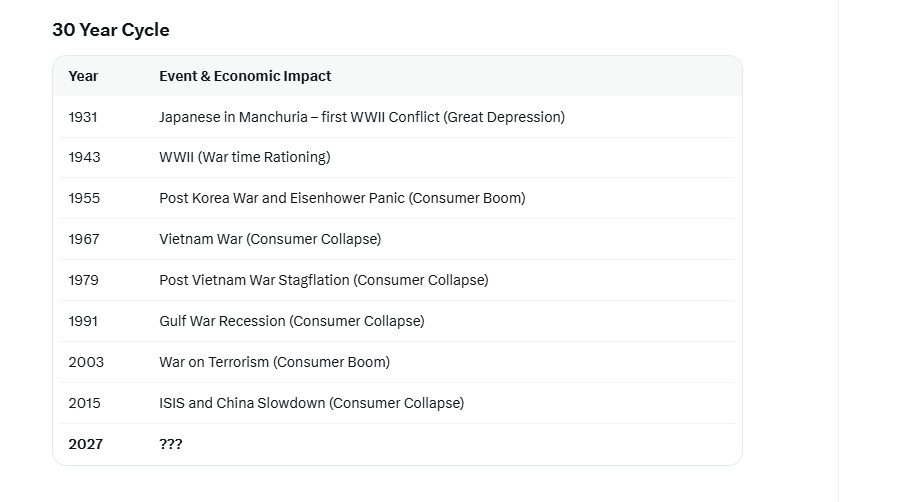899x502 pixels.
Task: Select the Vietnam War Consumer Collapse text
Action: click(270, 239)
